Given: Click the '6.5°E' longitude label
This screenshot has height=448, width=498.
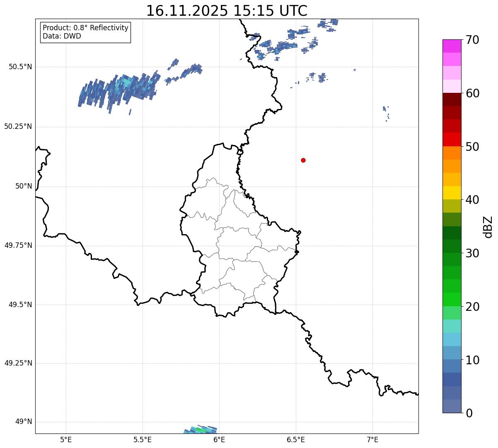Looking at the screenshot, I should [296, 440].
